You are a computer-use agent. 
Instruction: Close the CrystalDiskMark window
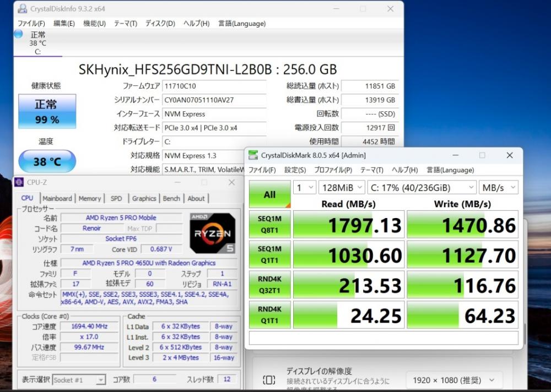click(510, 155)
